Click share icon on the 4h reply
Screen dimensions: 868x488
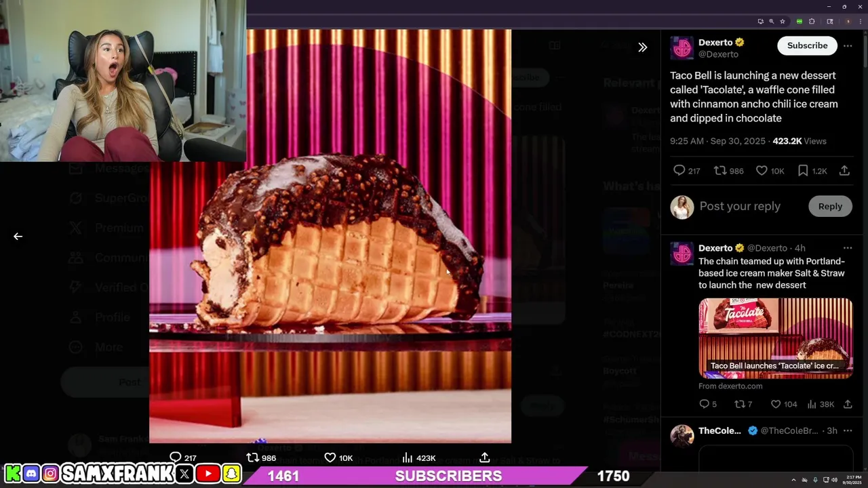pyautogui.click(x=848, y=404)
